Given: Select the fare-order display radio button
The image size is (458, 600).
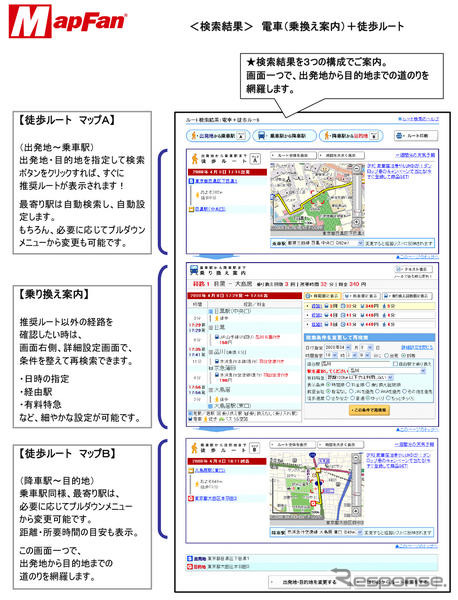Looking at the screenshot, I should (349, 384).
